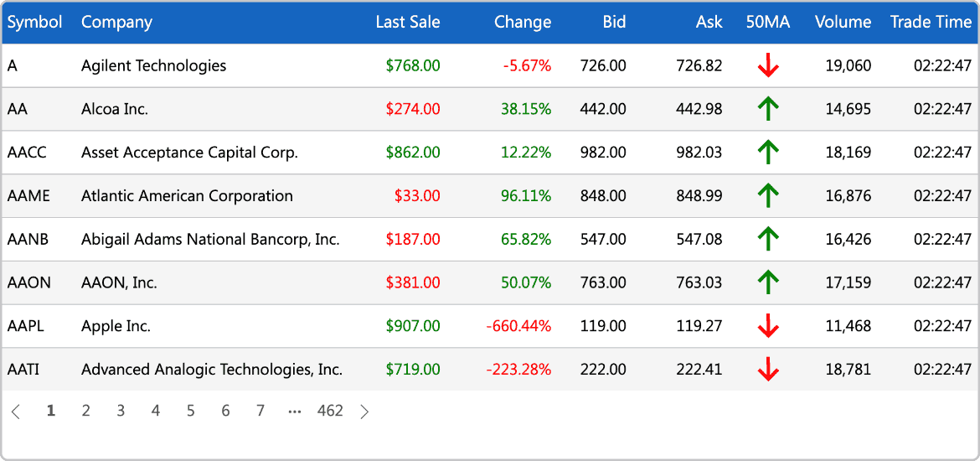Sort by the Volume column header
The width and height of the screenshot is (980, 461).
843,22
